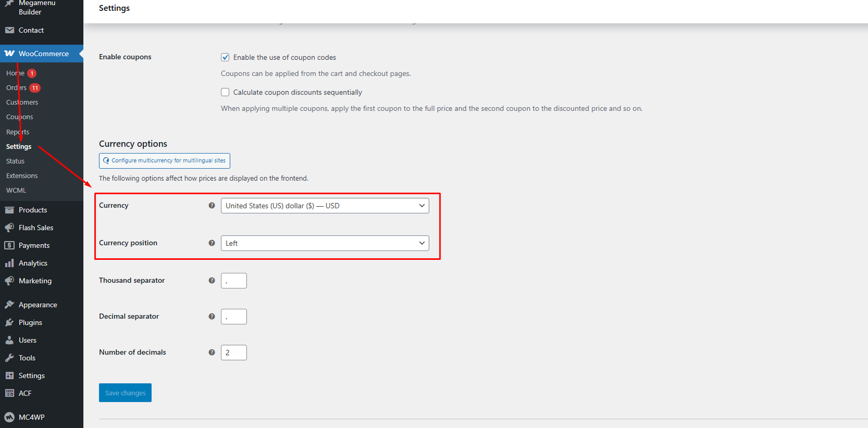This screenshot has height=428, width=868.
Task: Click Configure multicurrency for multilingual sites
Action: [x=164, y=161]
